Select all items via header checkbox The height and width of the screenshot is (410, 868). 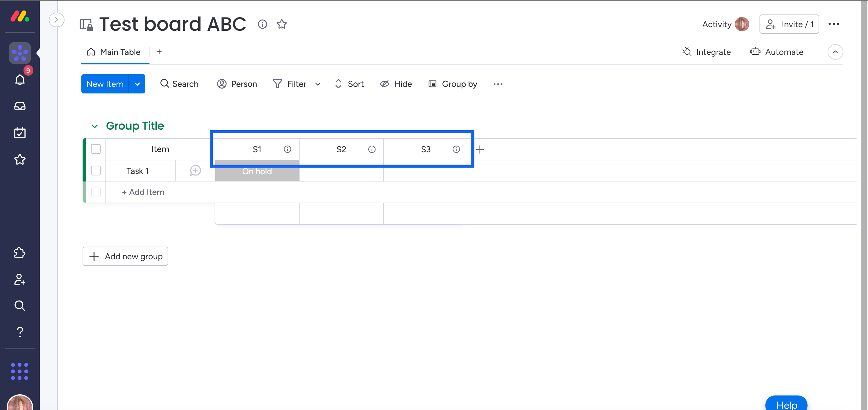pos(96,149)
